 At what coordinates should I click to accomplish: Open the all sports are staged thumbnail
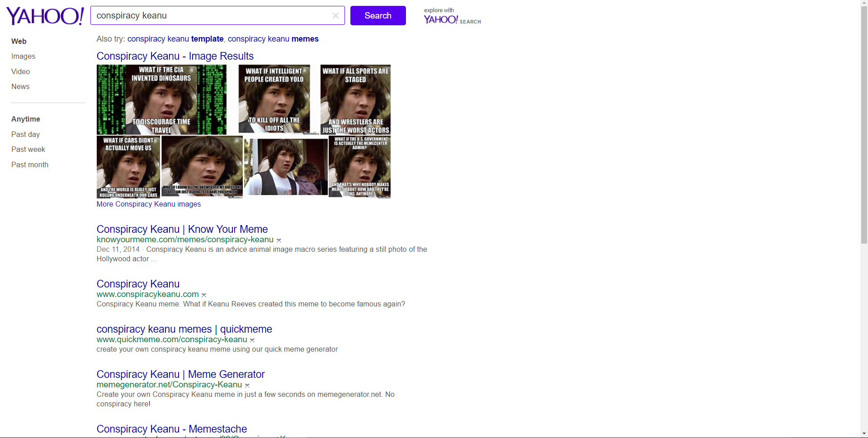coord(355,99)
